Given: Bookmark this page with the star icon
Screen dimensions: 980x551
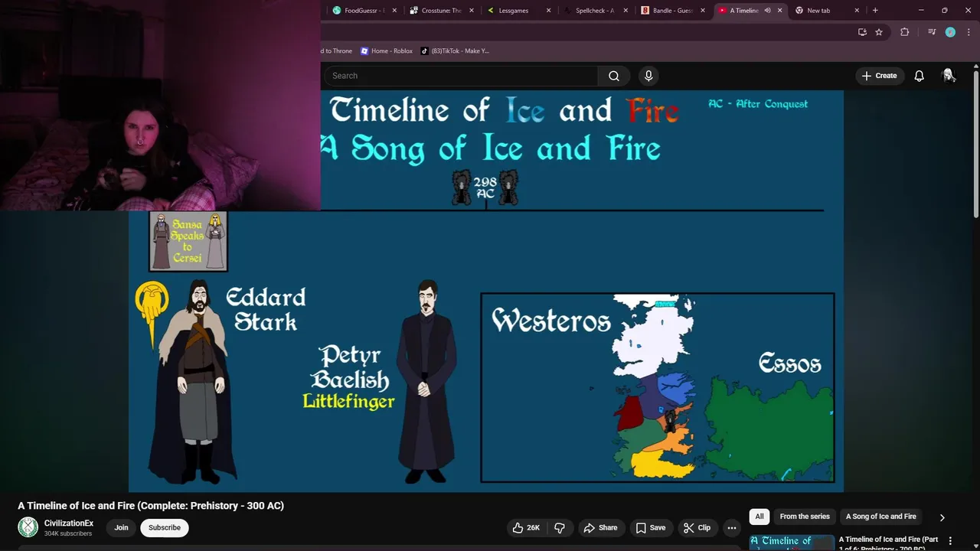Looking at the screenshot, I should click(879, 32).
